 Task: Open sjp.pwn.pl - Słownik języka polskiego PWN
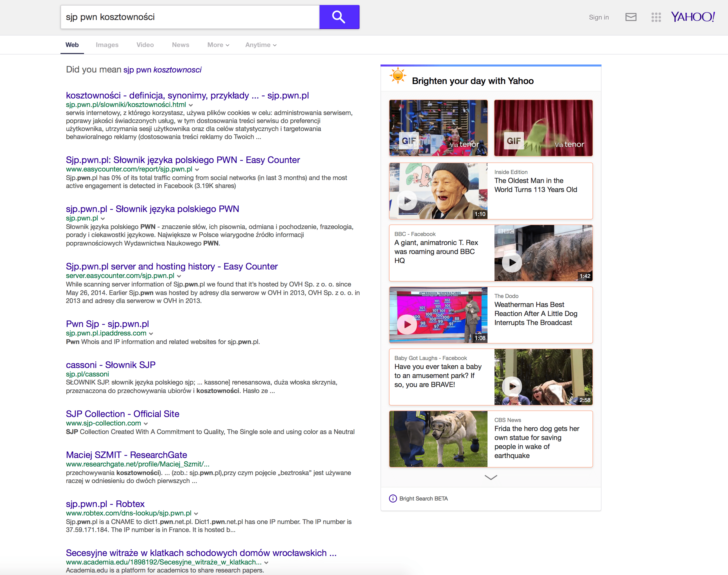pos(152,209)
